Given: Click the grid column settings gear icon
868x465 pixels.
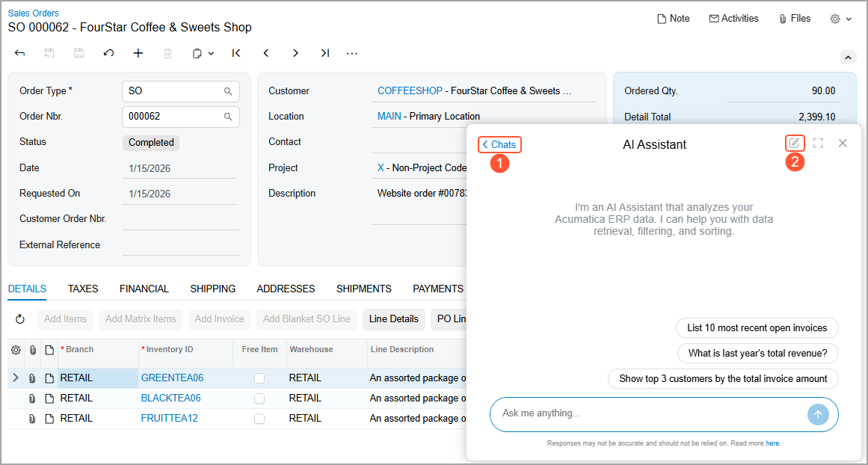Looking at the screenshot, I should 16,349.
